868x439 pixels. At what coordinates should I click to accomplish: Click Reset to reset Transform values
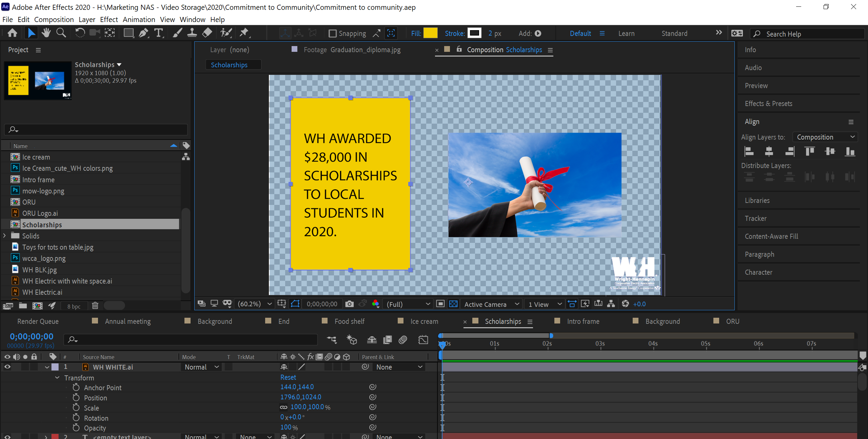point(288,377)
